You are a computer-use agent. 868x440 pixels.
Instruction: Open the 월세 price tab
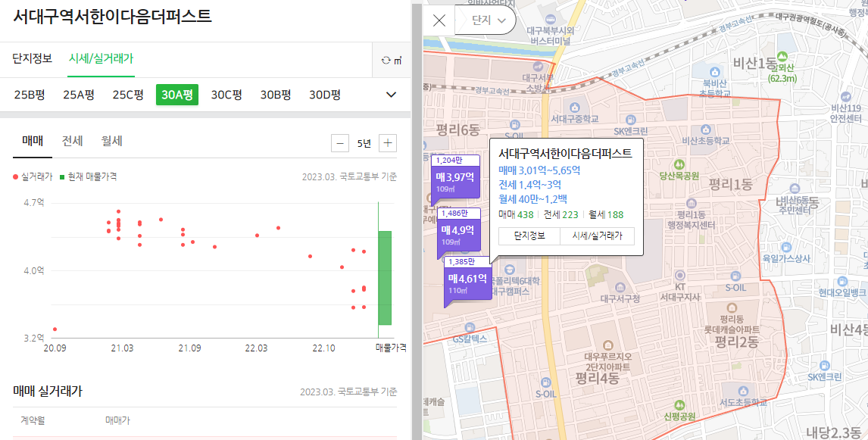click(x=112, y=141)
